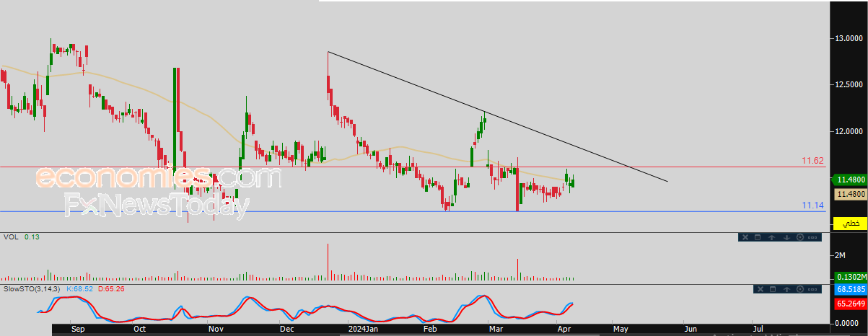Maximize the SlowSTO indicator panel
The height and width of the screenshot is (336, 868).
(772, 289)
